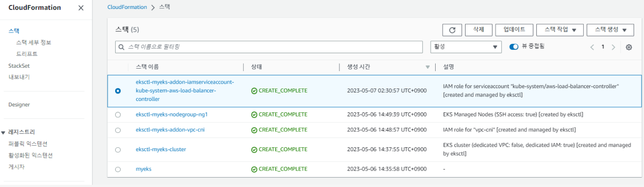Go to previous page arrow
The width and height of the screenshot is (644, 187).
592,47
